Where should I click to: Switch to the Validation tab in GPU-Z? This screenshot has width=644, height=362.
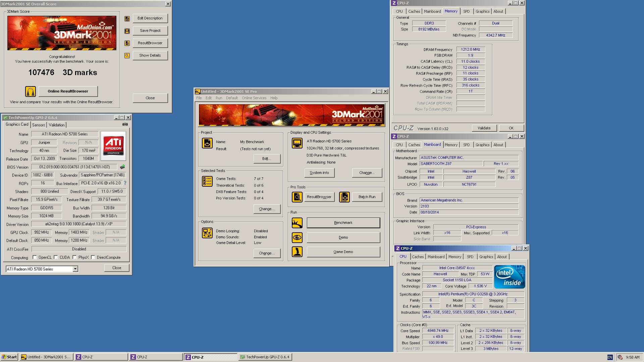tap(57, 125)
